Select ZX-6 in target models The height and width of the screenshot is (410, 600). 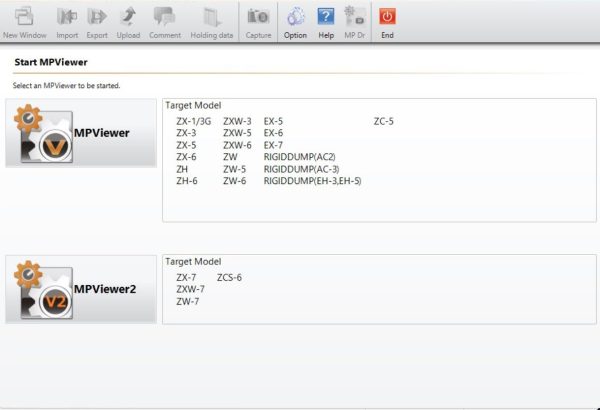186,157
